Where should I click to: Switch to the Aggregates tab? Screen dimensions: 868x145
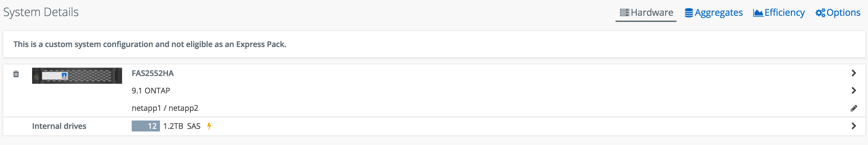tap(718, 13)
